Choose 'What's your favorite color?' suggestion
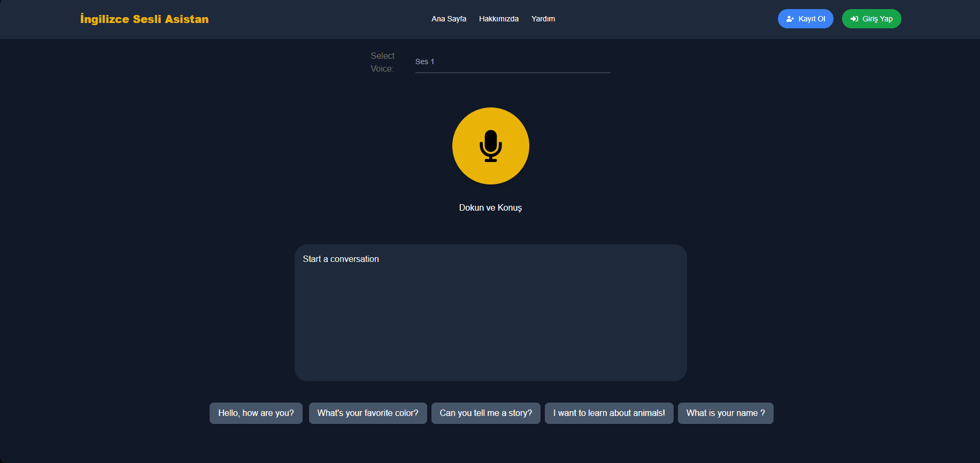 (367, 413)
